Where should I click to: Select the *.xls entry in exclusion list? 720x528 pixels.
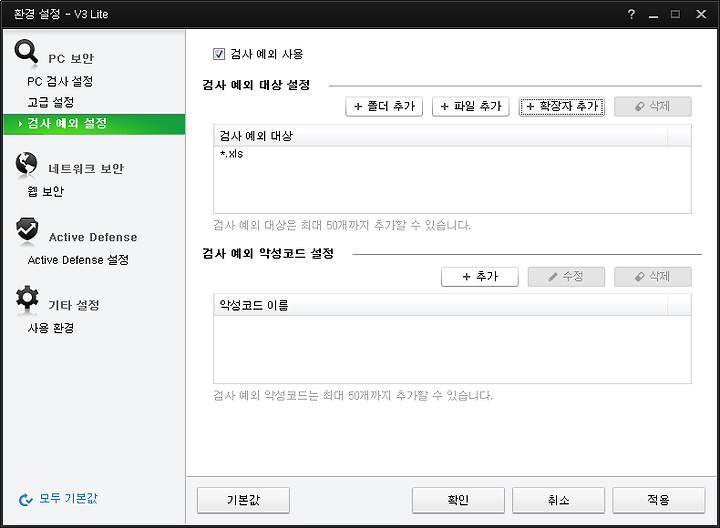tap(452, 154)
